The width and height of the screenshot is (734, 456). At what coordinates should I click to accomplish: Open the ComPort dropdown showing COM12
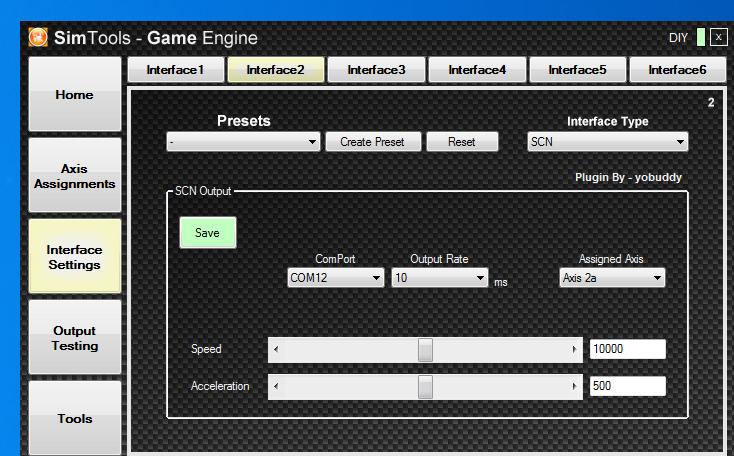click(336, 278)
